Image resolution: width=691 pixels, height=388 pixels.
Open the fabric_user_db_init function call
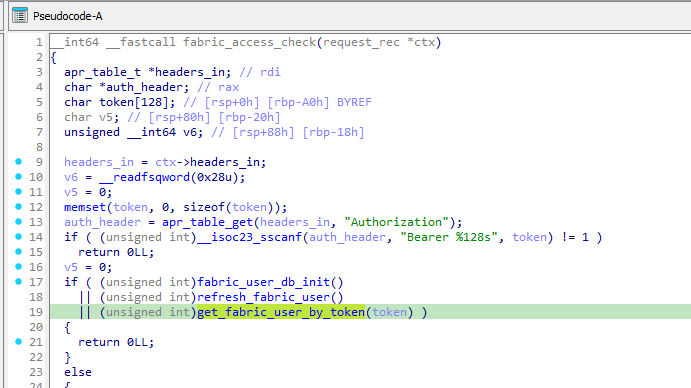pos(263,282)
